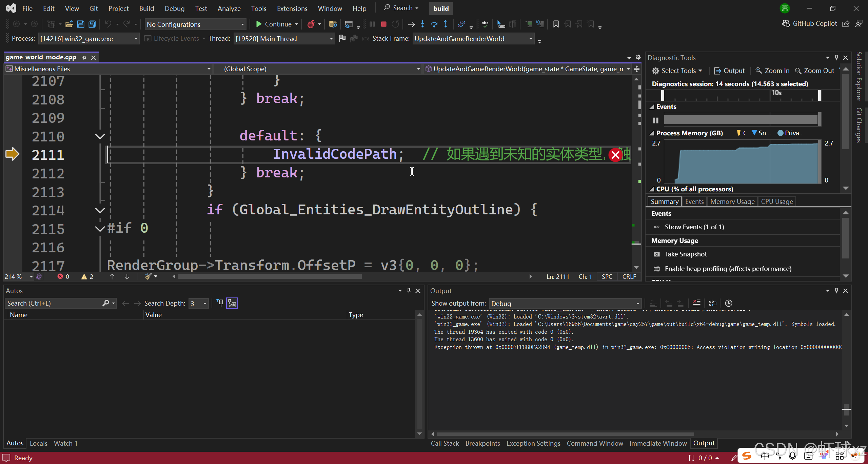Click the red Stop Debugging icon

384,24
